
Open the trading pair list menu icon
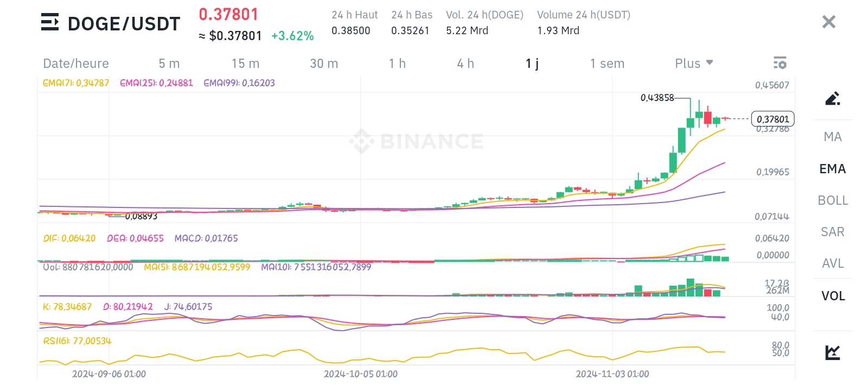point(50,23)
